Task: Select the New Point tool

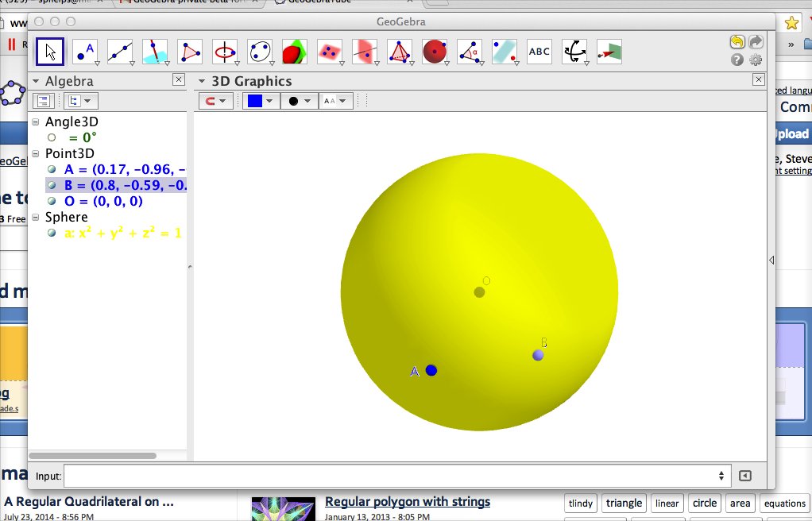Action: 86,52
